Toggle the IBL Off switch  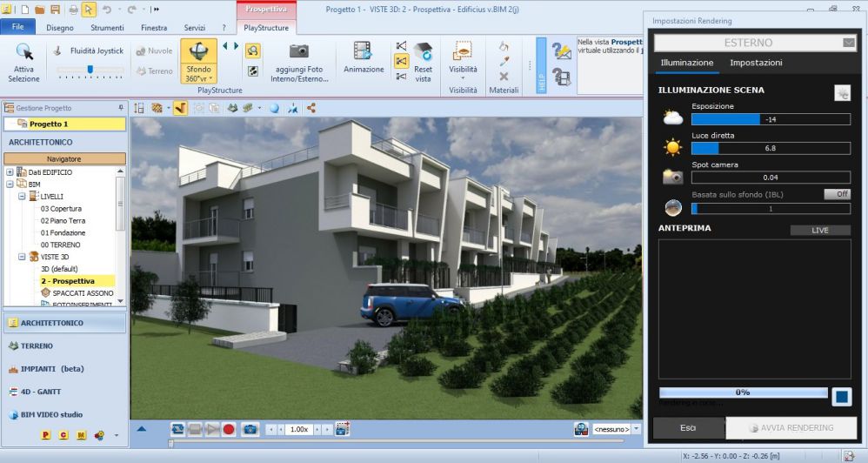click(x=837, y=194)
